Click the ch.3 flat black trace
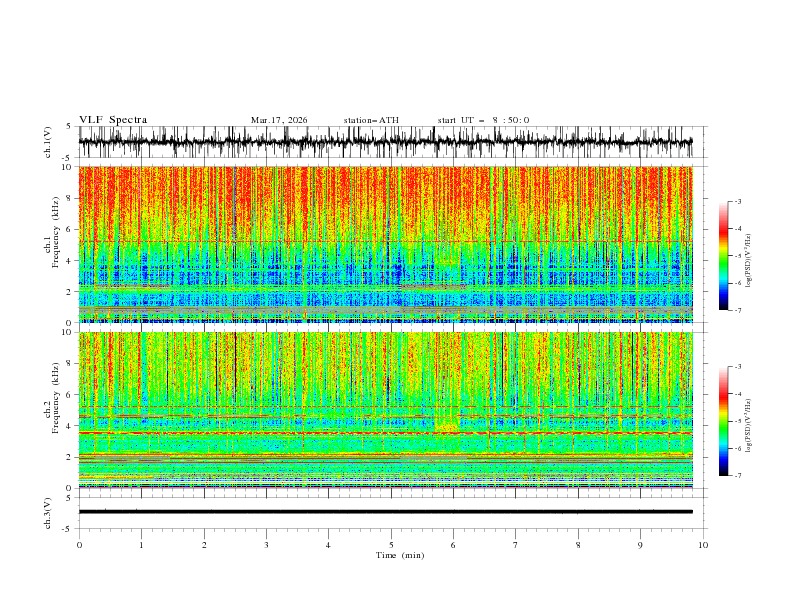 [x=385, y=512]
